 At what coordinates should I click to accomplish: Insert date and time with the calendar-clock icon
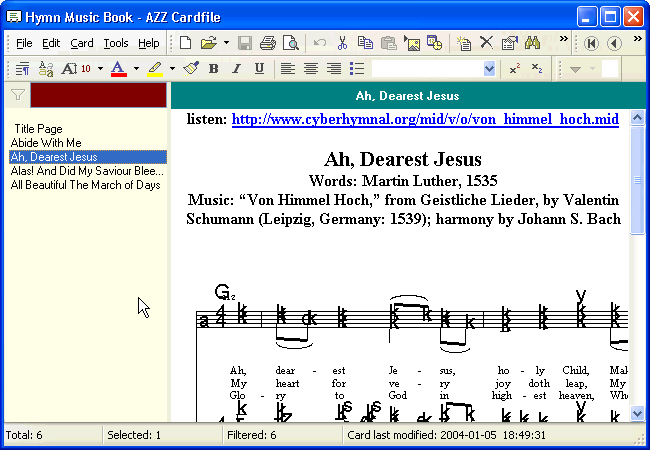[x=434, y=43]
